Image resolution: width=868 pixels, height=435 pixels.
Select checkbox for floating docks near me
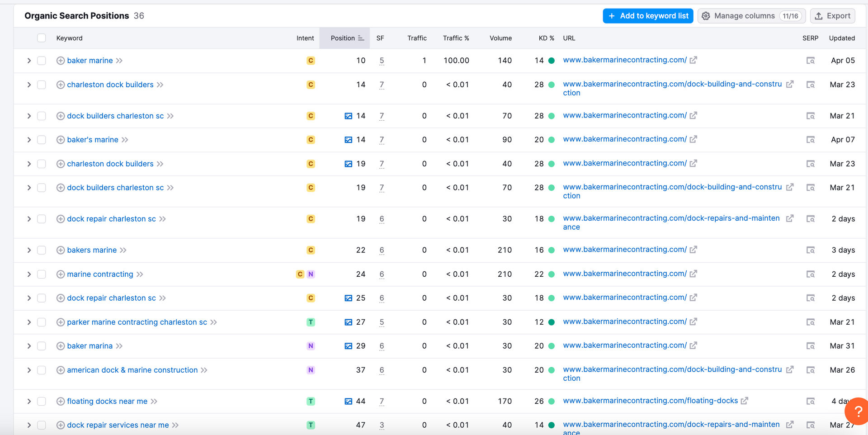tap(42, 401)
